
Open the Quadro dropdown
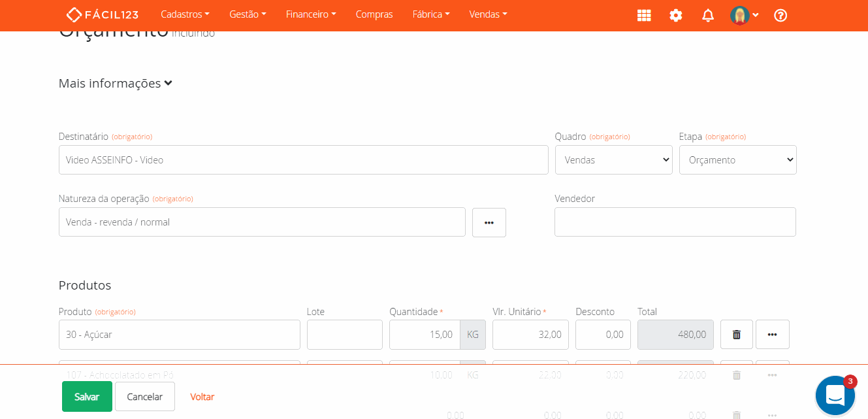pyautogui.click(x=613, y=160)
